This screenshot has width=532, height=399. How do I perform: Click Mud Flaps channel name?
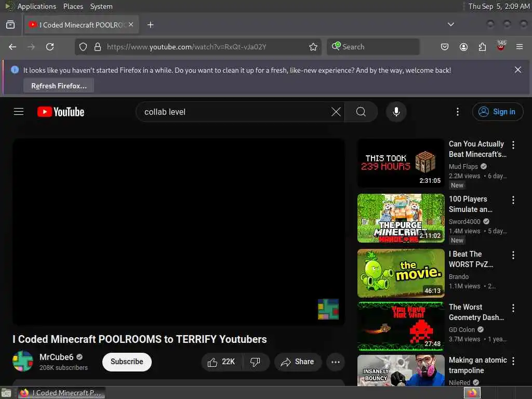(463, 166)
